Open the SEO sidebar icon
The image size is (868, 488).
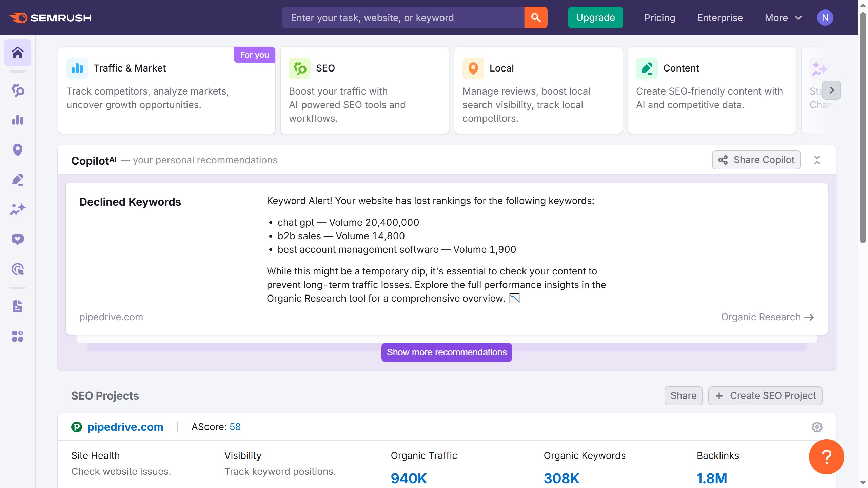click(18, 90)
